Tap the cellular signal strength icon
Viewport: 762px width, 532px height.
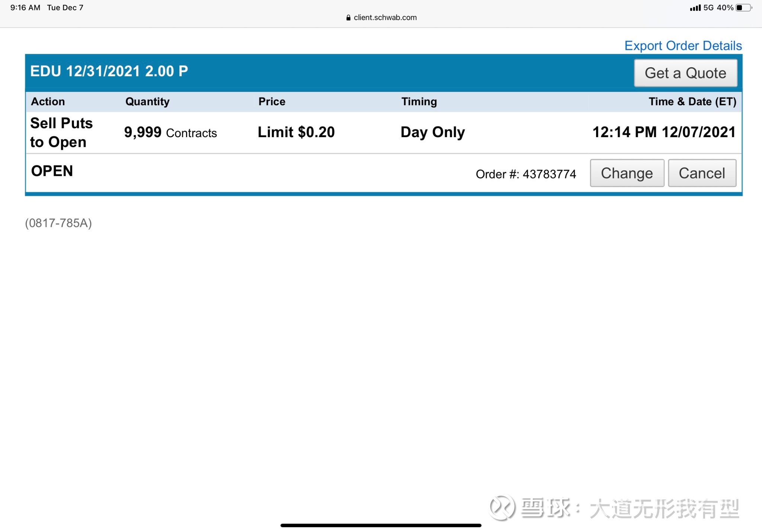pos(695,8)
